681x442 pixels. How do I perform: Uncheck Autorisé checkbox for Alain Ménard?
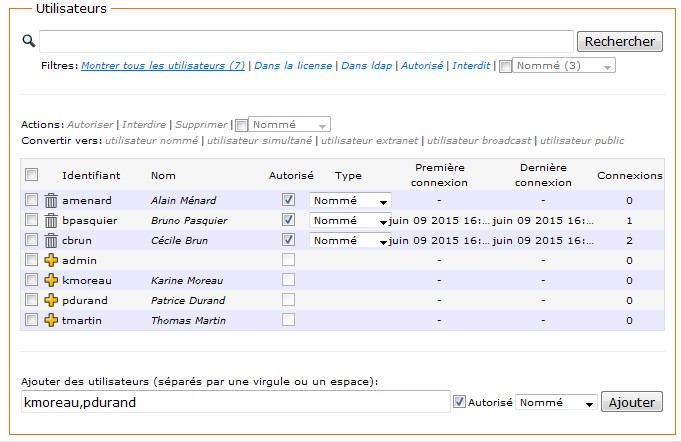[x=289, y=200]
